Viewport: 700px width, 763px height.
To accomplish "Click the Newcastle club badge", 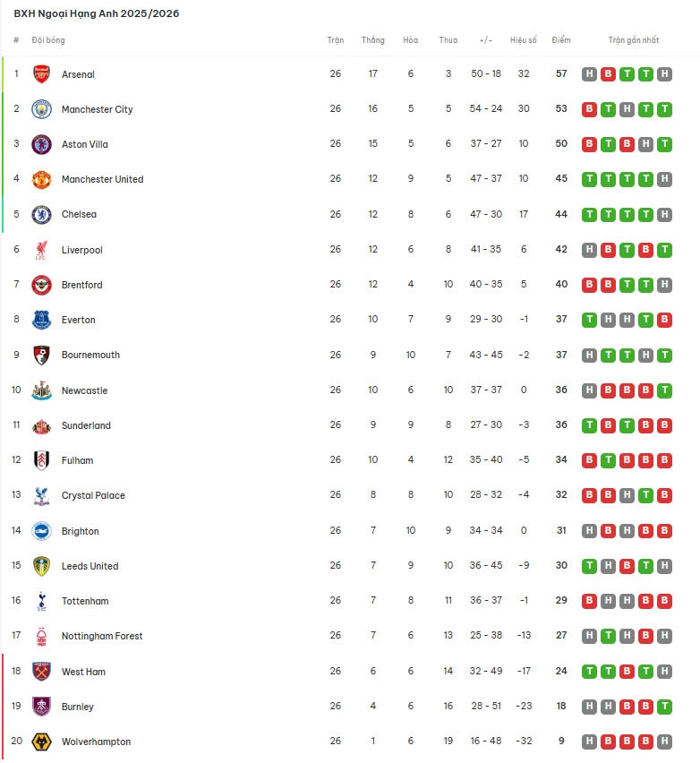I will tap(41, 390).
